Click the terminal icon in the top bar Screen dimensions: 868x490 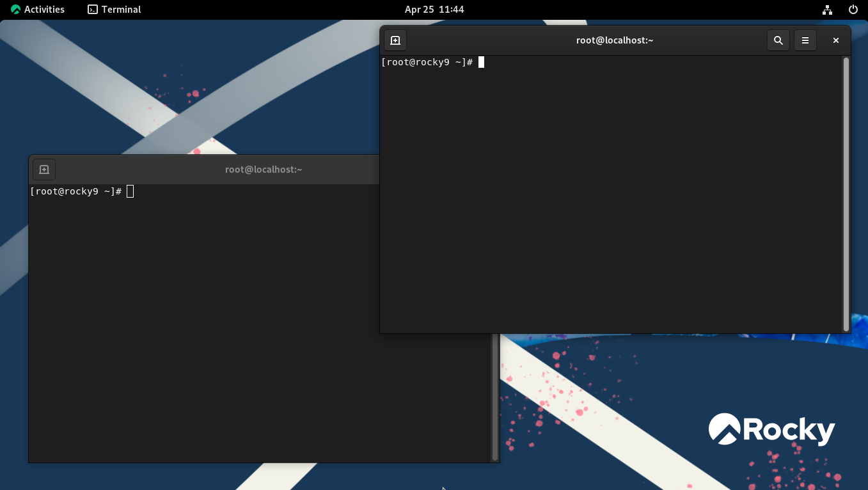point(93,10)
